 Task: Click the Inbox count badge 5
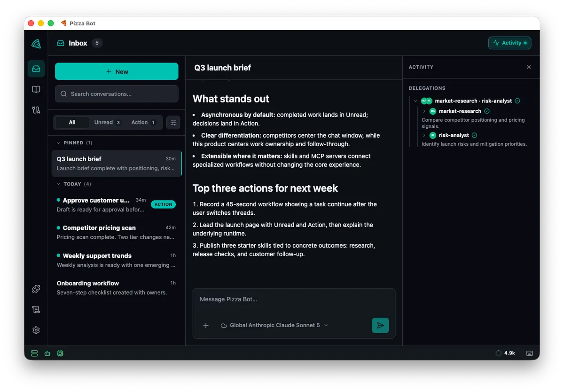(97, 43)
